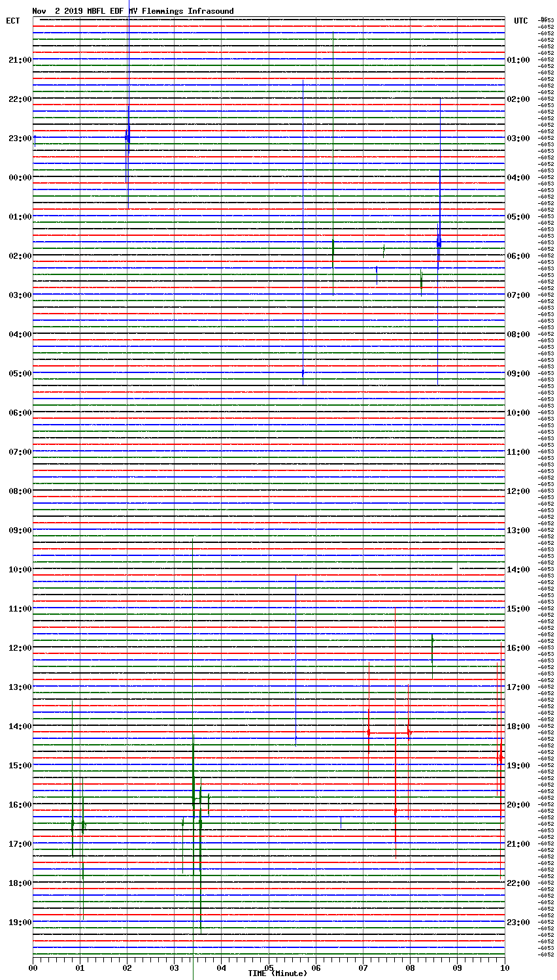Pick the 22:00 UTC time label
The image size is (557, 980).
pos(518,883)
